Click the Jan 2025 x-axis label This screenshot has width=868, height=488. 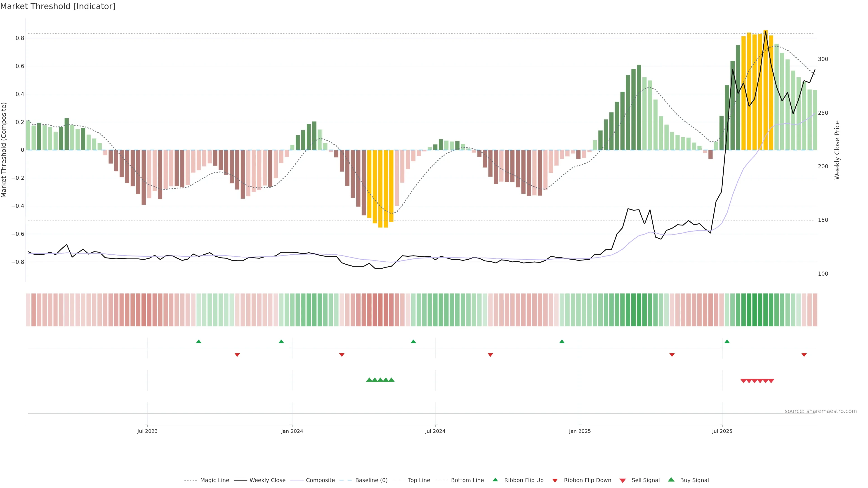coord(580,431)
